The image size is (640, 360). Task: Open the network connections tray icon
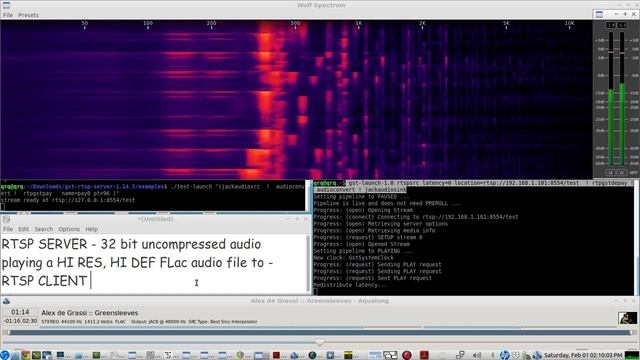460,355
